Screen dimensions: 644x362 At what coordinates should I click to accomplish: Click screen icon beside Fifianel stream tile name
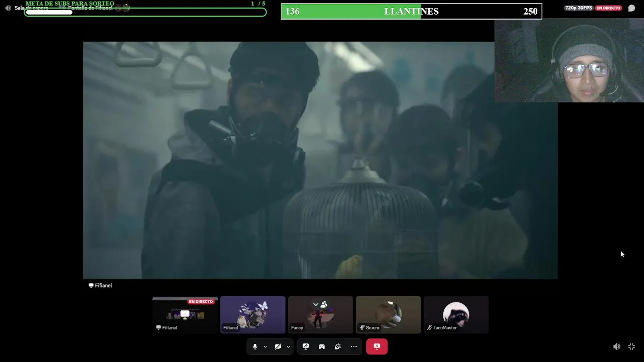(158, 328)
